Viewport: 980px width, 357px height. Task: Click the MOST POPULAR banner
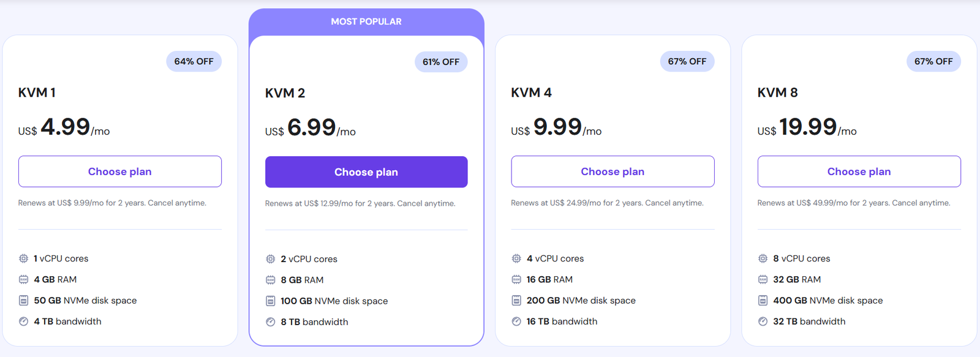[366, 21]
